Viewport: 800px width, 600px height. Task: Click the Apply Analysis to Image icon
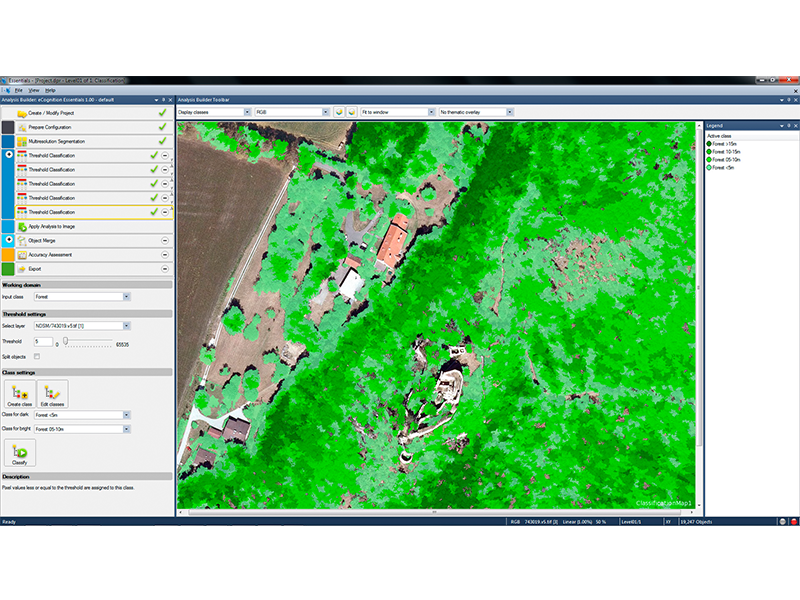coord(21,227)
